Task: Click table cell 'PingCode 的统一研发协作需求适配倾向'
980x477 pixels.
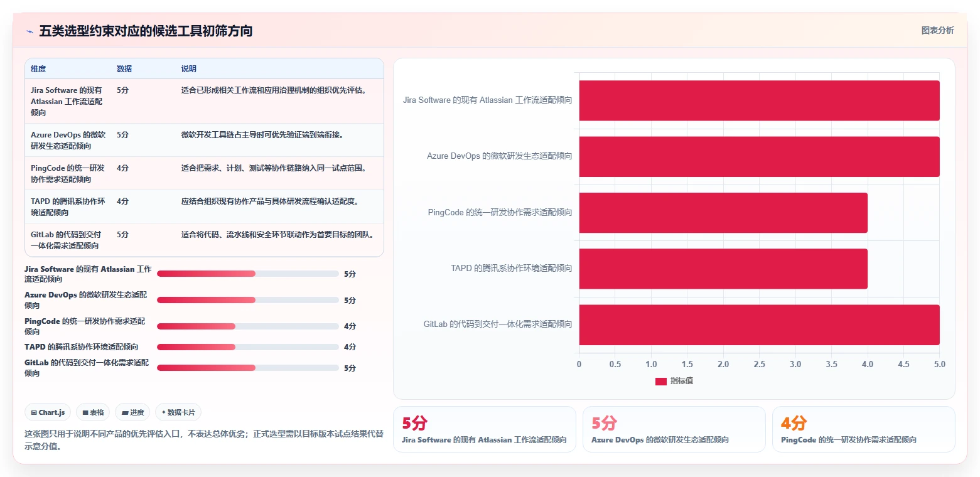Action: tap(68, 174)
